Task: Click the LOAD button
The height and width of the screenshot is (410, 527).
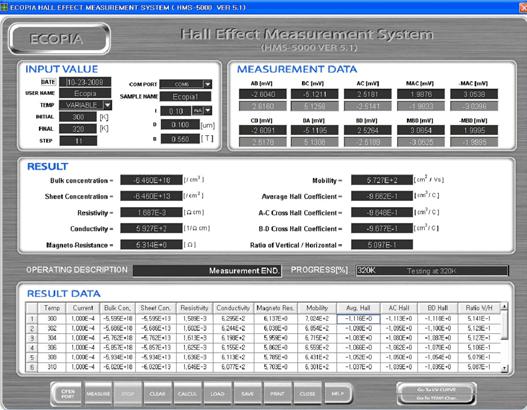Action: 217,394
